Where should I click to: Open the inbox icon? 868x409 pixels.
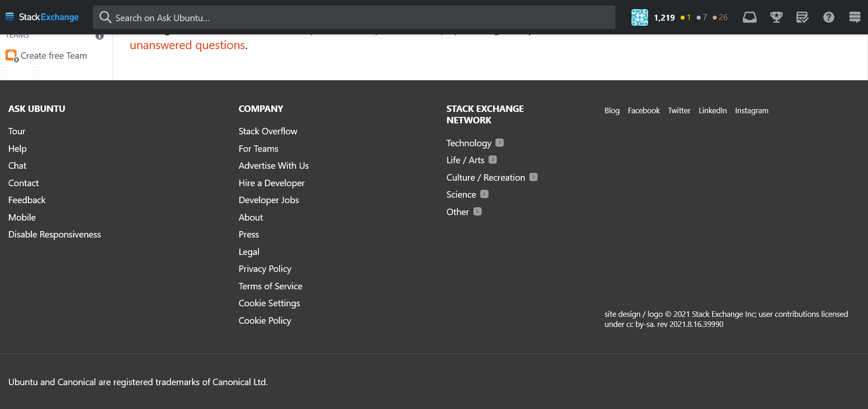click(x=750, y=17)
